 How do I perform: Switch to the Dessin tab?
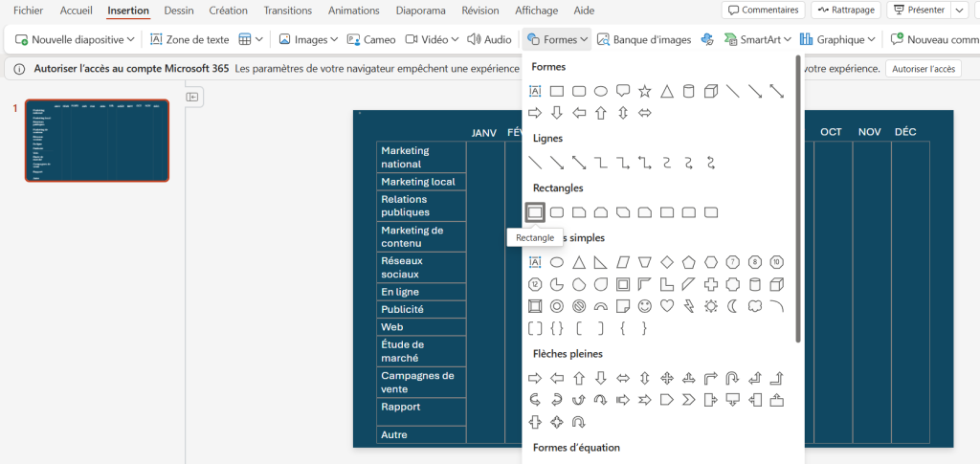(179, 11)
